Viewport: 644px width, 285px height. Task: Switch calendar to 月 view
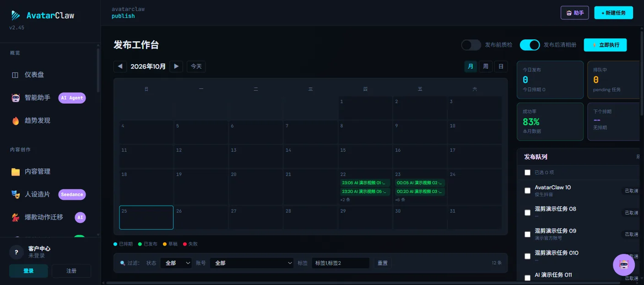click(x=471, y=66)
